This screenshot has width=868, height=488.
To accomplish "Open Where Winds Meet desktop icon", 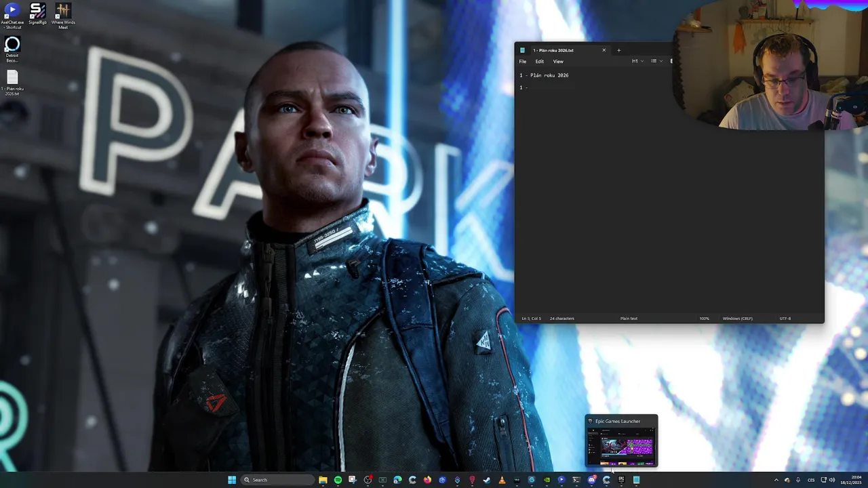I will click(63, 16).
